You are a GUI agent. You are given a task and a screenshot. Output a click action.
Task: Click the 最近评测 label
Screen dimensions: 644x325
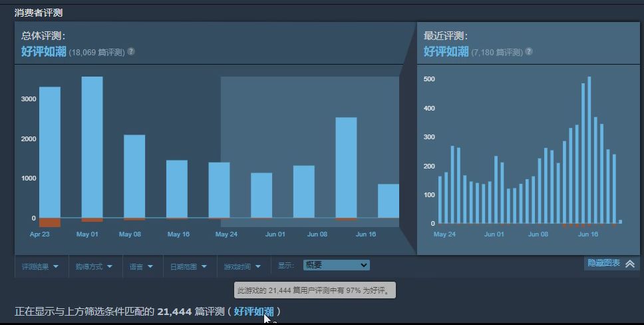point(446,36)
